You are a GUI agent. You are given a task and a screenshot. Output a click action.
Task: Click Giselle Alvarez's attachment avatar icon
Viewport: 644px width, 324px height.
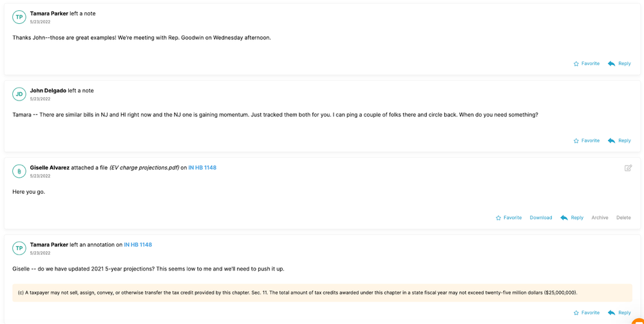(x=19, y=171)
